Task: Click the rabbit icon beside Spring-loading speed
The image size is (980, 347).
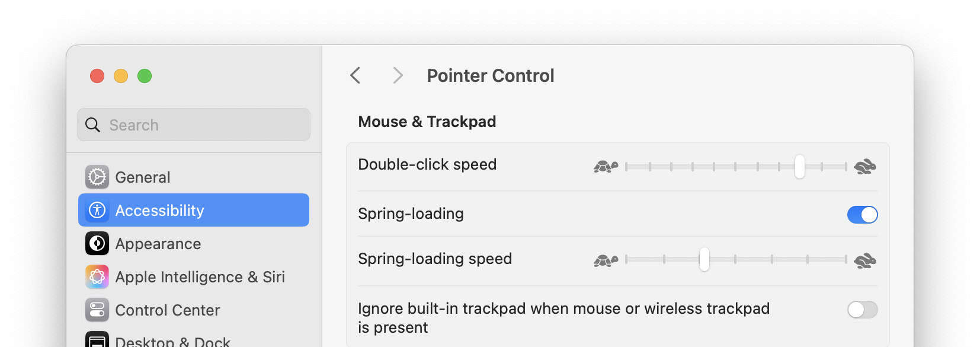Action: [865, 260]
